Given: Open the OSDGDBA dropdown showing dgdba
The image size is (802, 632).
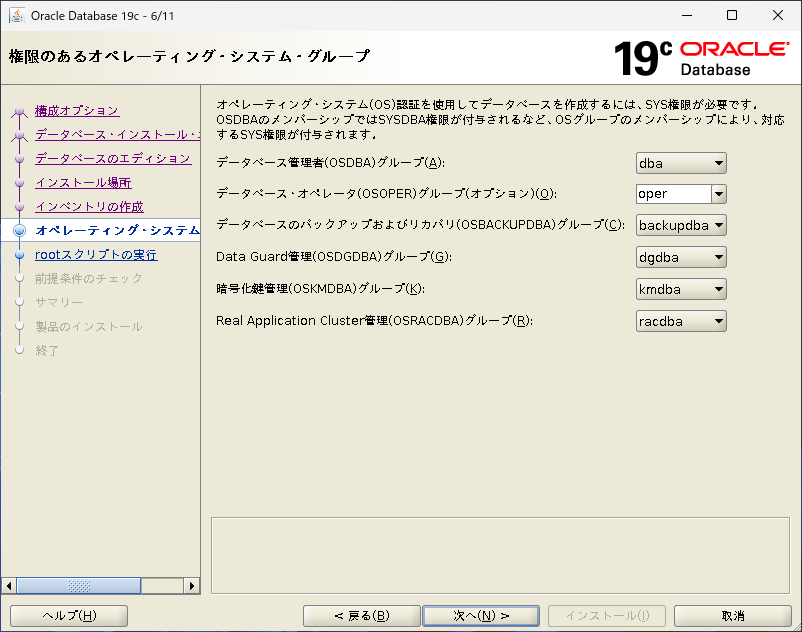Looking at the screenshot, I should pos(681,257).
